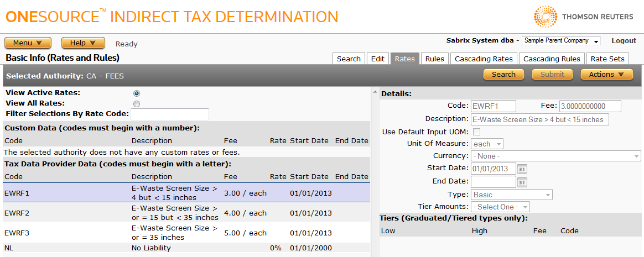Viewport: 644px width, 257px height.
Task: Open the Help menu
Action: [x=83, y=43]
